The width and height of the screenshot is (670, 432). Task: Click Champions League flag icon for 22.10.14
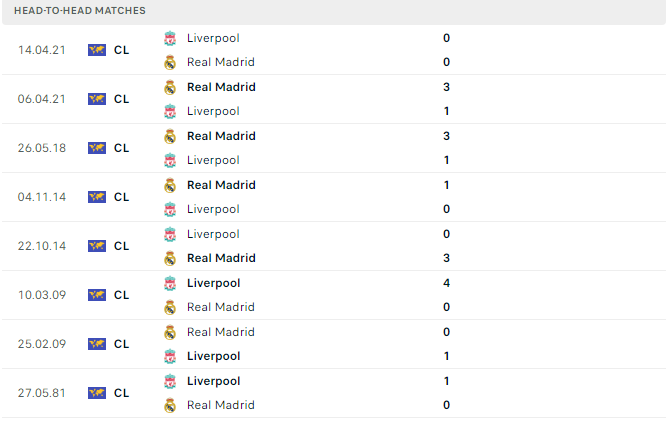point(97,246)
